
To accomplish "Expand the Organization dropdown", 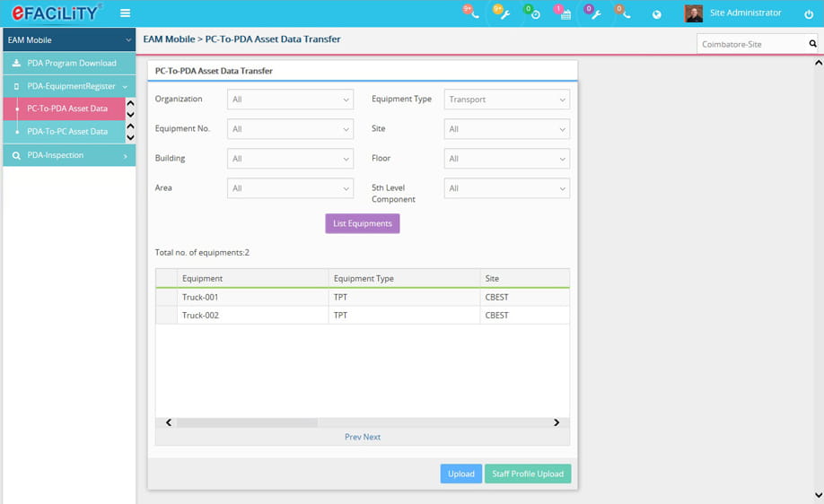I will [x=290, y=100].
